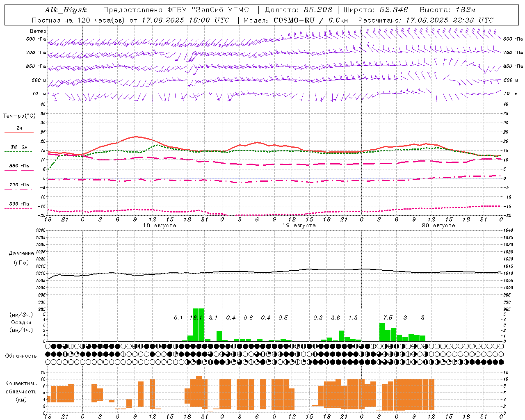Click the 0.5 precipitation value
This screenshot has width=525, height=420.
tap(283, 317)
